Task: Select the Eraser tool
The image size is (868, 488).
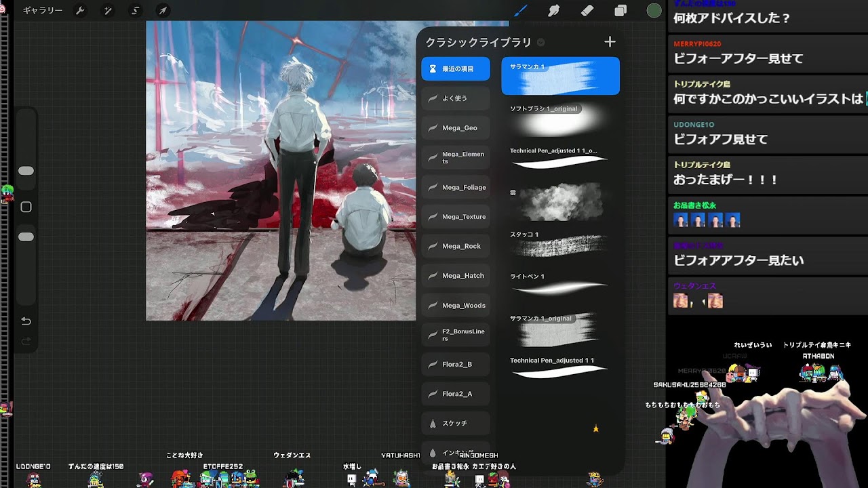Action: point(587,10)
